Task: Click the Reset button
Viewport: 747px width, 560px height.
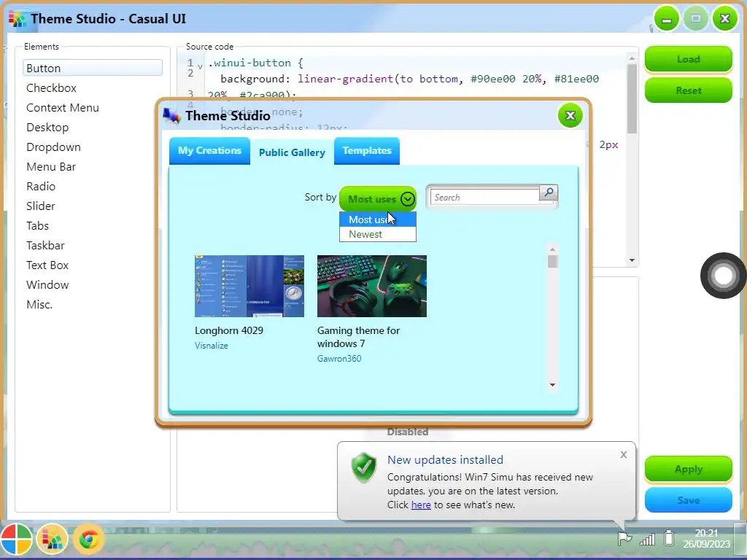Action: (x=689, y=90)
